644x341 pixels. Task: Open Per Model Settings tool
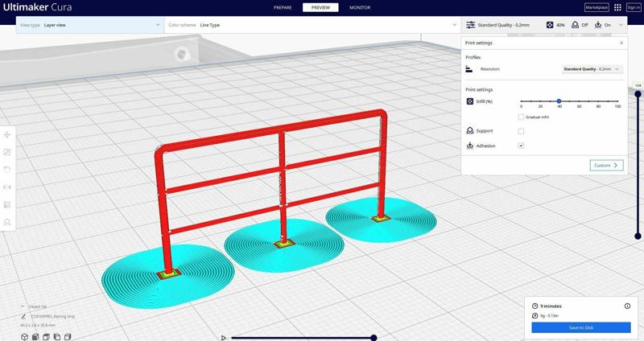[x=7, y=204]
